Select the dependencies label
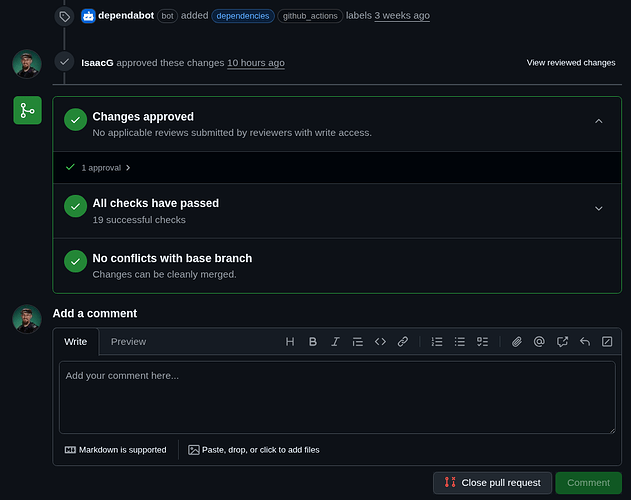 (x=243, y=16)
